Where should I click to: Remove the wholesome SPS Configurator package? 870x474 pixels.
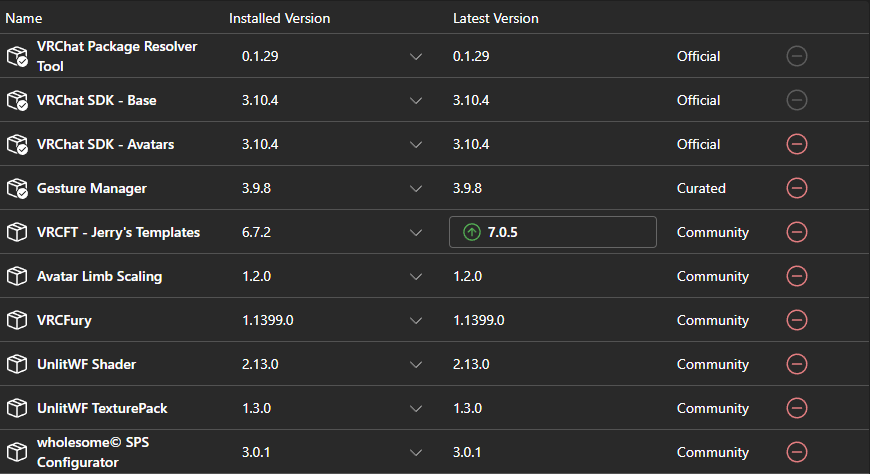tap(797, 452)
